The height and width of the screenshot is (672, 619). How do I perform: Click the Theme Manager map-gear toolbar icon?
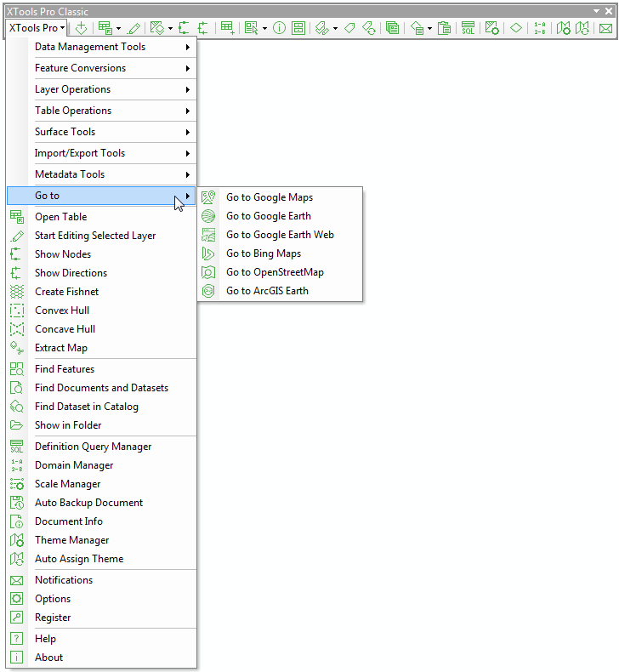563,28
